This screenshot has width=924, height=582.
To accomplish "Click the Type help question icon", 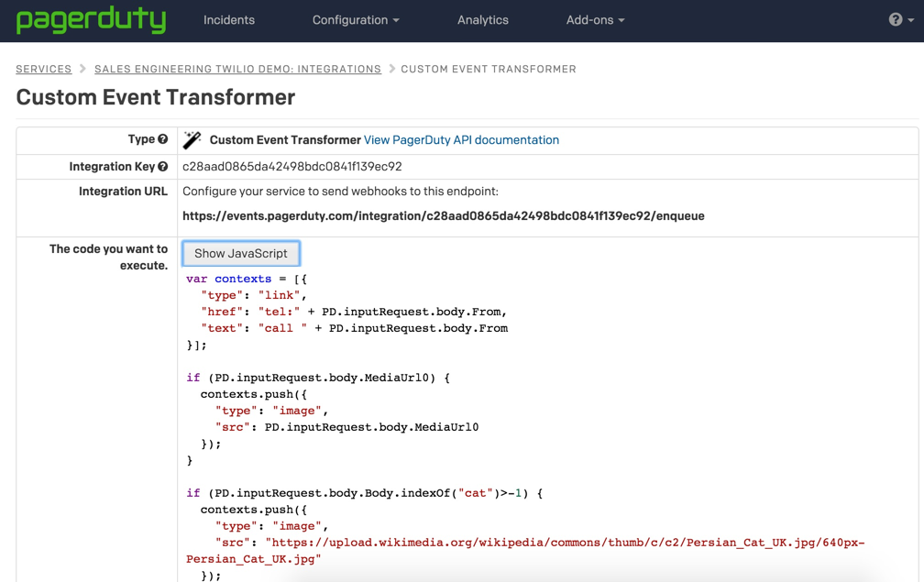I will click(x=162, y=139).
